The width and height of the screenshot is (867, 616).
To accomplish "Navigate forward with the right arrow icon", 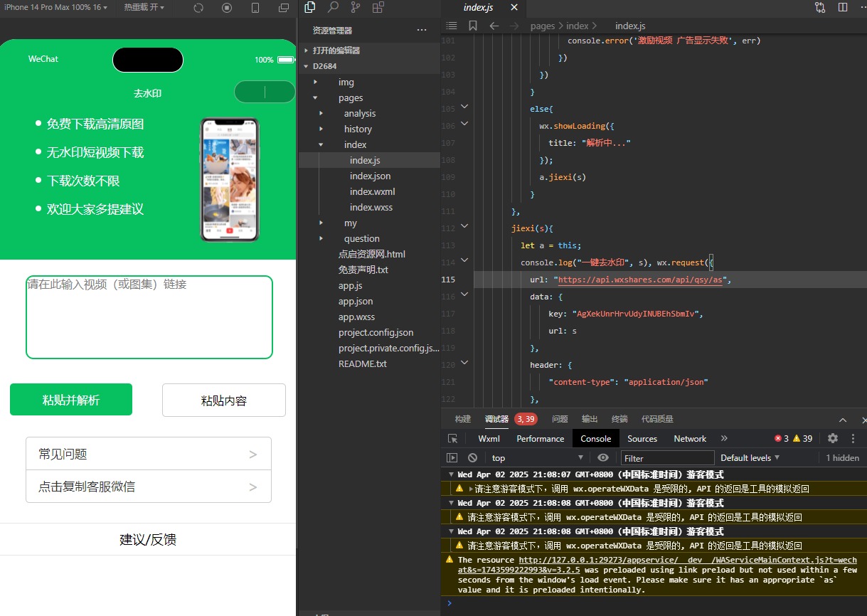I will click(514, 26).
